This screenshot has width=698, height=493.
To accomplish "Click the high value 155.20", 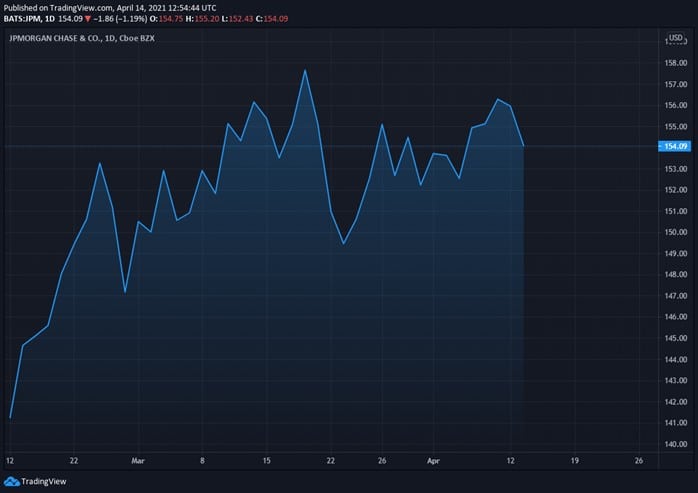I will (x=207, y=19).
